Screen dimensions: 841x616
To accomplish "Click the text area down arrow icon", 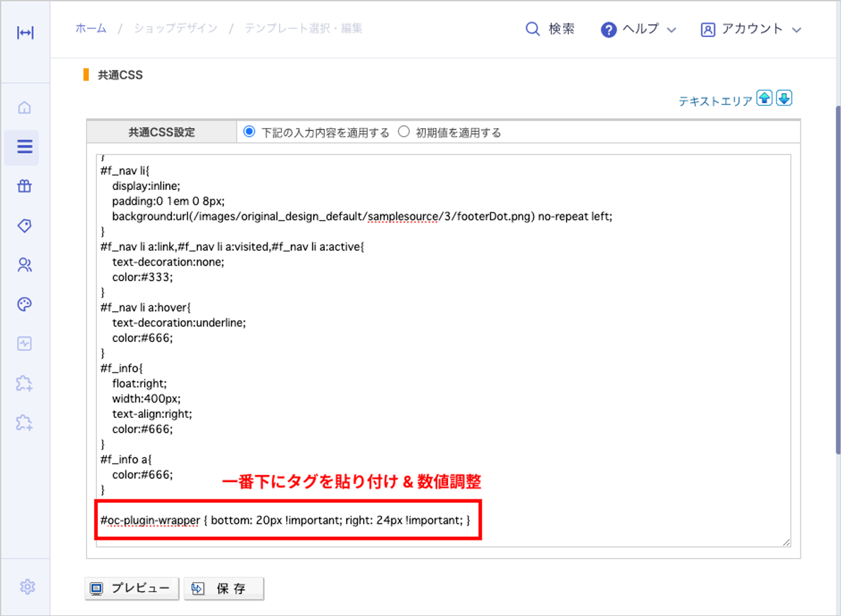I will click(x=784, y=98).
